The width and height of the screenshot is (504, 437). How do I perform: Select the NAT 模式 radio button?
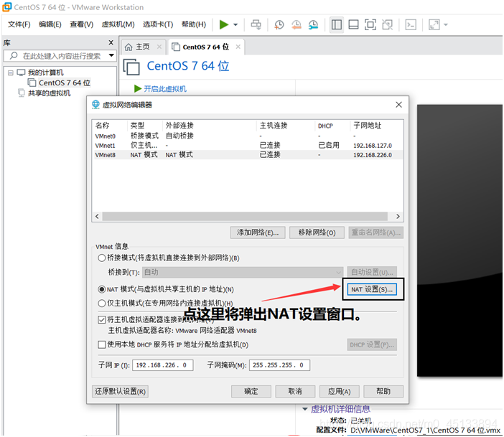pos(101,289)
